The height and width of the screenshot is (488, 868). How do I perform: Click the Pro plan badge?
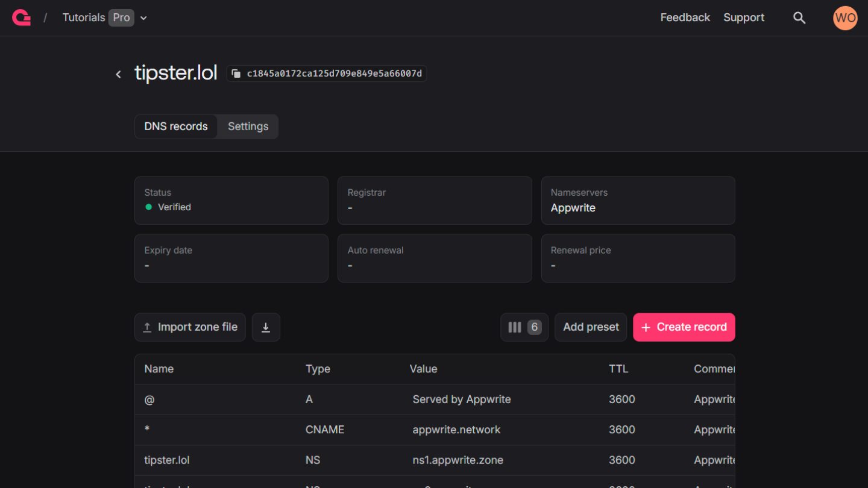coord(121,17)
